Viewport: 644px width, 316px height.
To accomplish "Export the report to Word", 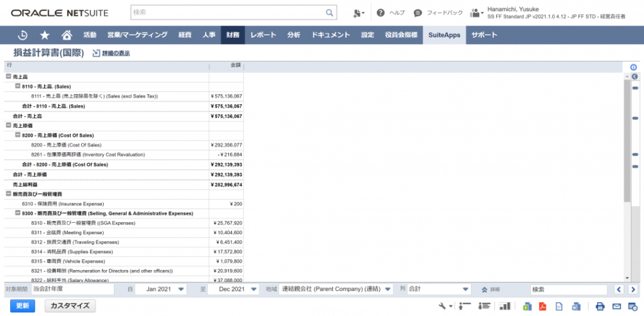I will 575,307.
